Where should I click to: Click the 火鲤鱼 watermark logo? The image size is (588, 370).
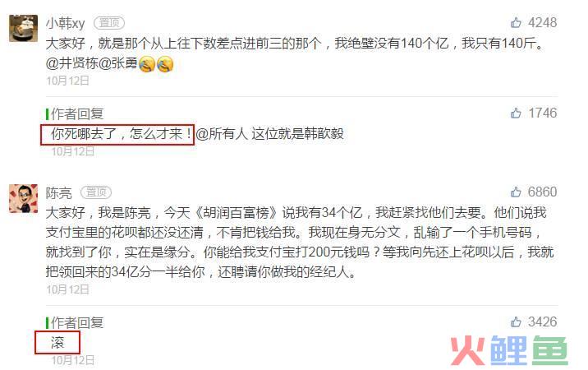tap(509, 350)
